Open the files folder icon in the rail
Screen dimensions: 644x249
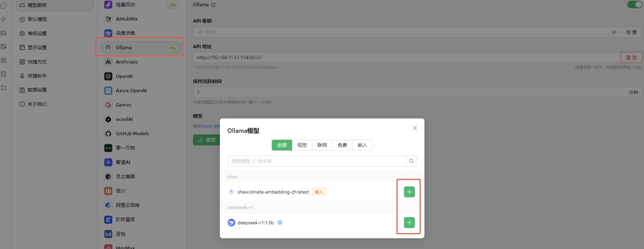point(4,88)
